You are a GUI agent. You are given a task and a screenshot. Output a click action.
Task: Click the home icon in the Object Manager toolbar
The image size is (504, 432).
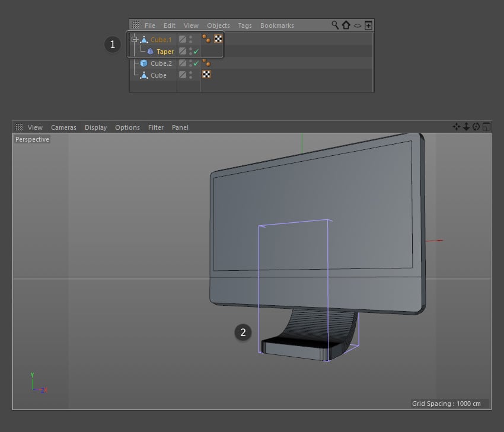tap(345, 25)
